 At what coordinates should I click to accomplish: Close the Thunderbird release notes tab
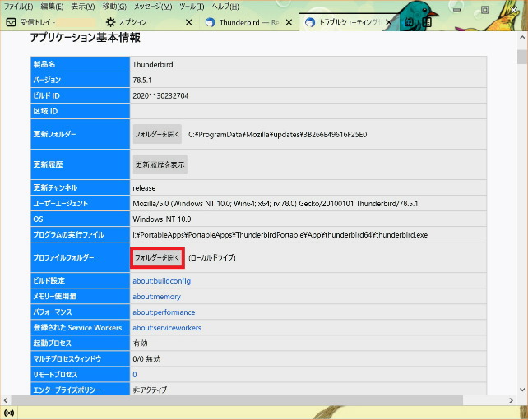click(x=288, y=22)
